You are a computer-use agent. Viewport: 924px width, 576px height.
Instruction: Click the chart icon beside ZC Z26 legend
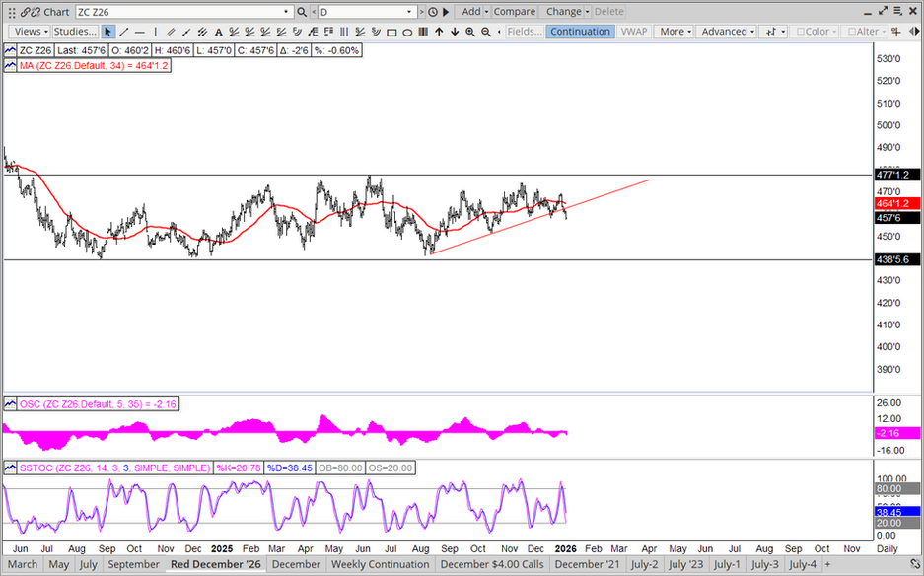[10, 50]
